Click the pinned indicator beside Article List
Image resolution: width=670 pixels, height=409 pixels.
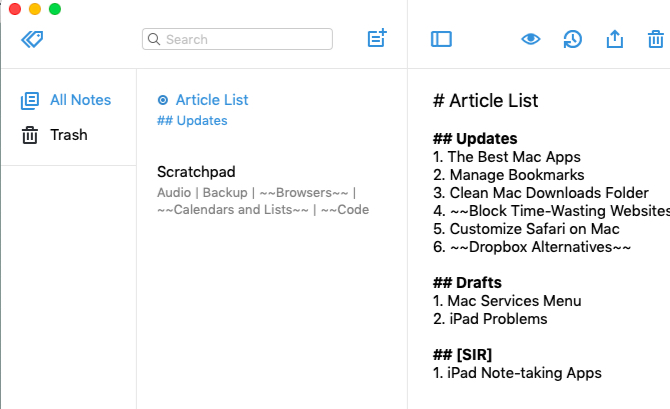click(163, 100)
